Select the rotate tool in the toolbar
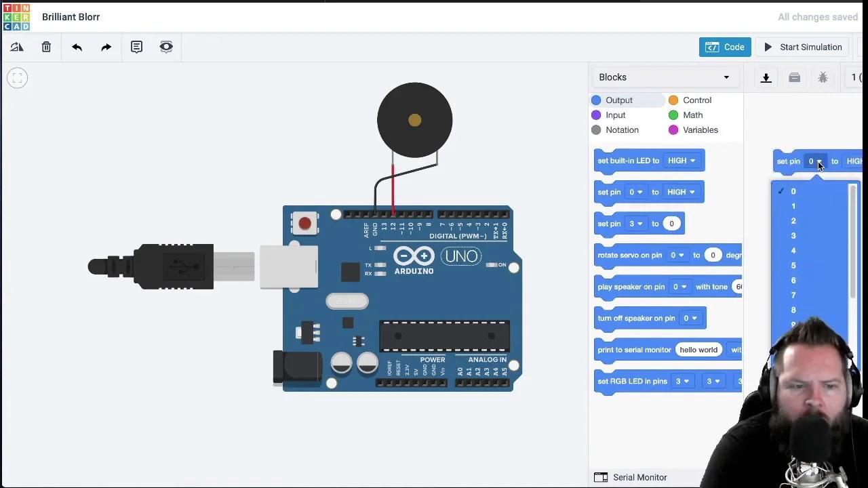The image size is (868, 488). (16, 47)
